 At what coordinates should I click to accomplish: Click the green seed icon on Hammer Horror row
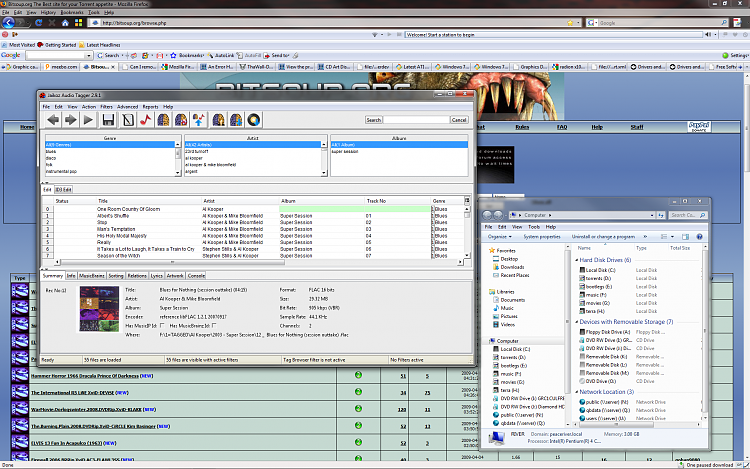coord(358,375)
